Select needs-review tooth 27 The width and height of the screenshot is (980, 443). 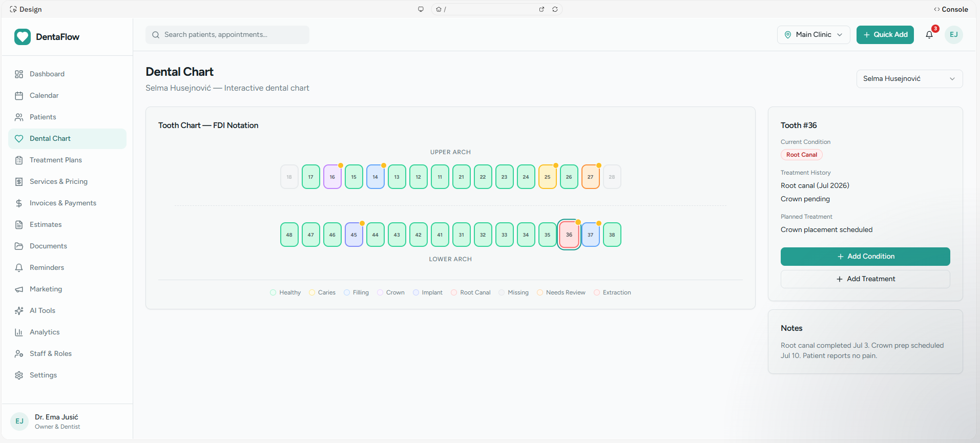coord(591,177)
